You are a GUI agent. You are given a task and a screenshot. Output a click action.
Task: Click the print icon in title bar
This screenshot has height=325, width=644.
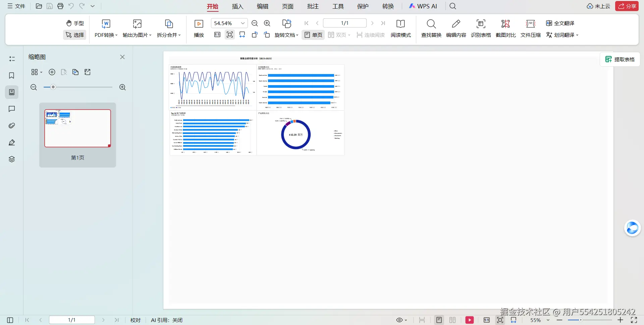[60, 6]
